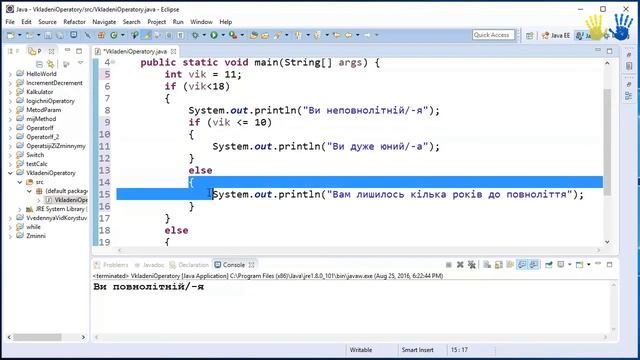This screenshot has height=360, width=640.
Task: Click Remove All Terminated Launches in Console
Action: tap(471, 265)
